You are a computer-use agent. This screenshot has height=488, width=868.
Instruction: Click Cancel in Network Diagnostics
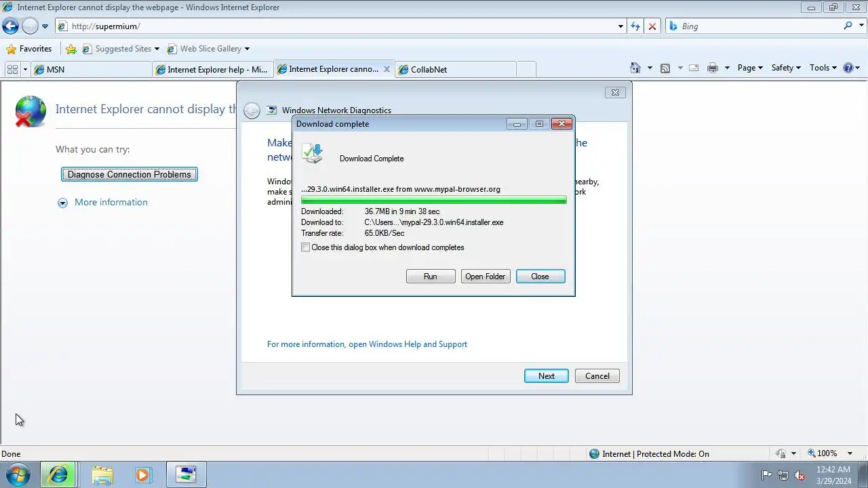click(597, 376)
